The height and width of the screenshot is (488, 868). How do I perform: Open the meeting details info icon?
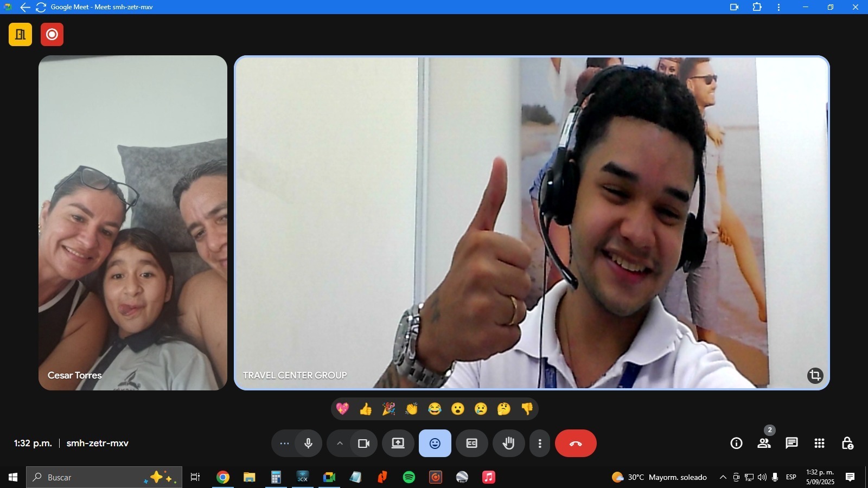tap(736, 444)
